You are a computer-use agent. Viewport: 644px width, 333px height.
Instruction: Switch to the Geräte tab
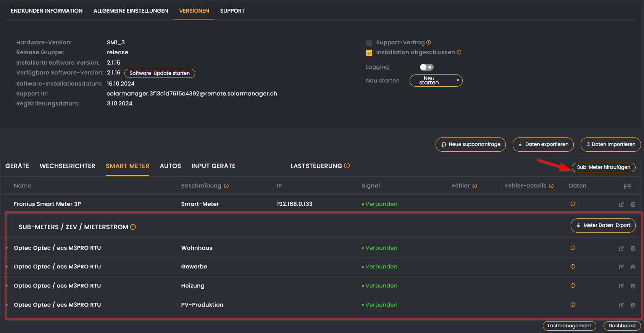17,166
